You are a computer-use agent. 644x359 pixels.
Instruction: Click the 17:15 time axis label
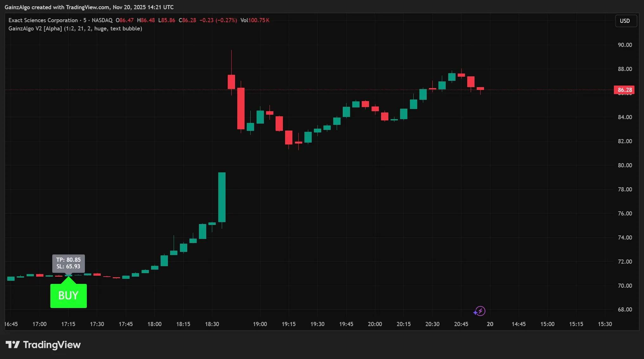point(68,324)
